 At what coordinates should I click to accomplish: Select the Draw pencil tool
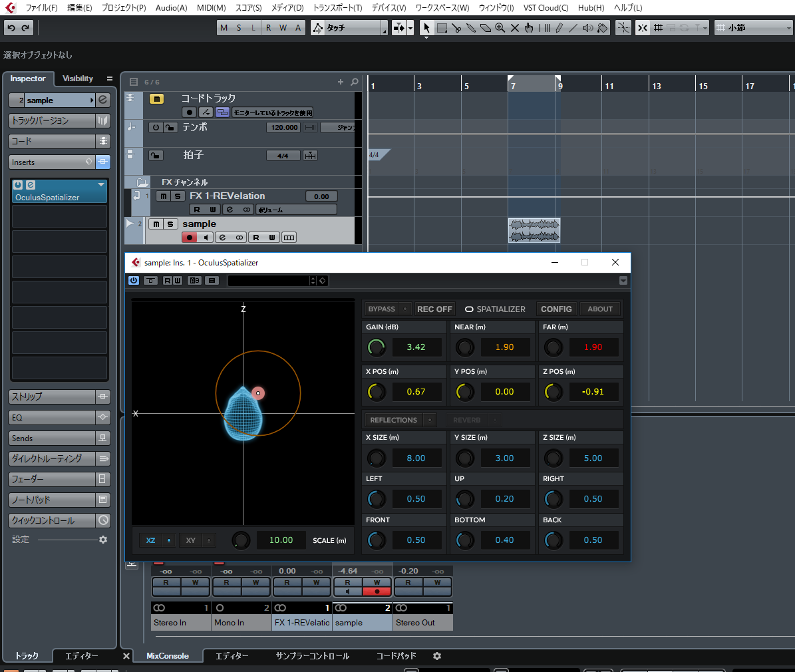click(559, 28)
